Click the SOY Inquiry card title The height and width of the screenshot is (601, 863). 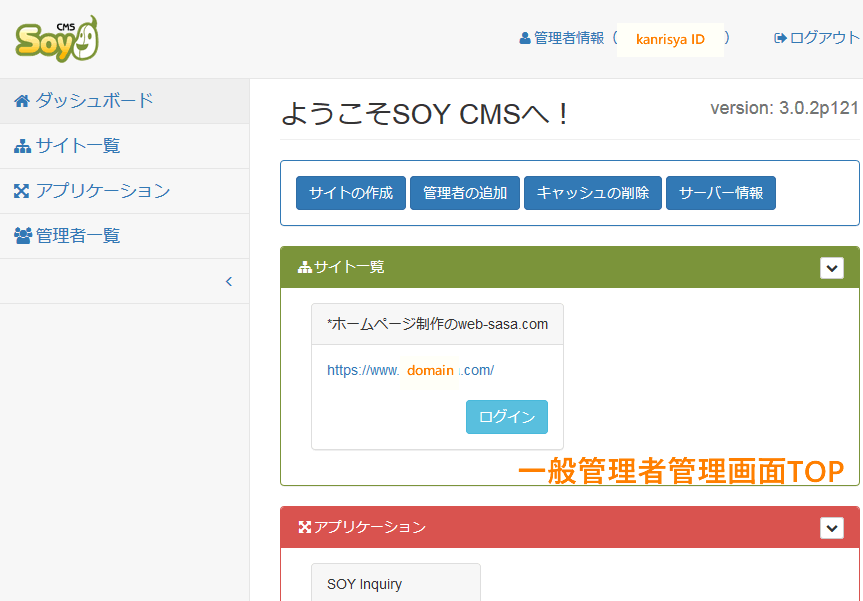[364, 584]
